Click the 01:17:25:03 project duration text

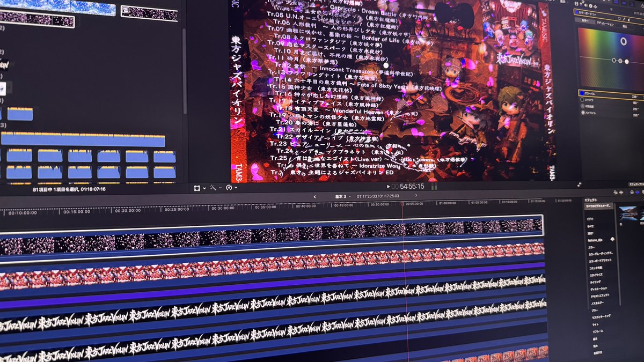378,197
